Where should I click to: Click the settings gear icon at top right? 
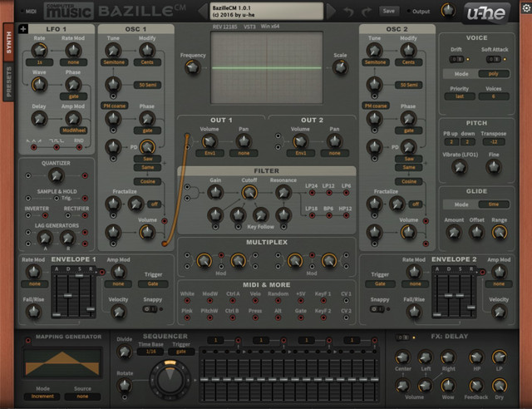(x=526, y=7)
